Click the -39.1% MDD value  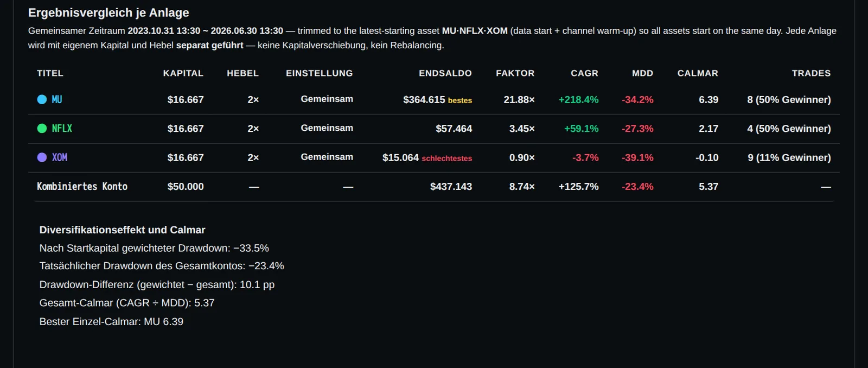tap(637, 157)
